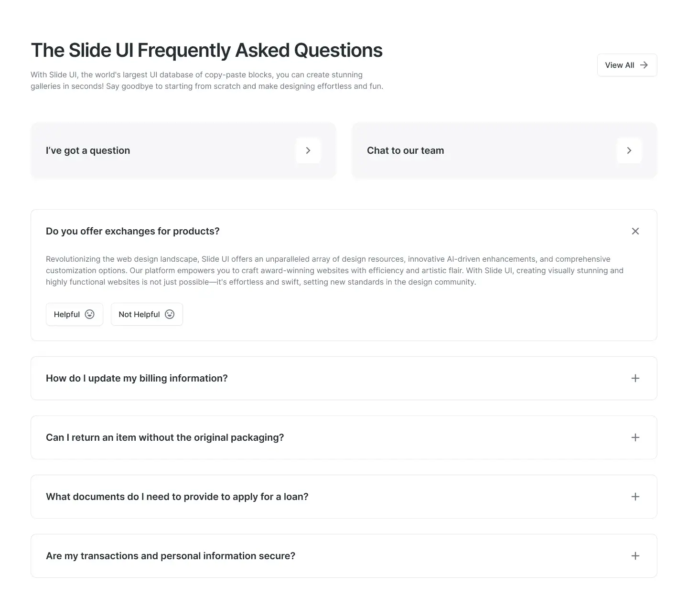Select "Can I return an item" question title
The image size is (688, 616).
(165, 437)
